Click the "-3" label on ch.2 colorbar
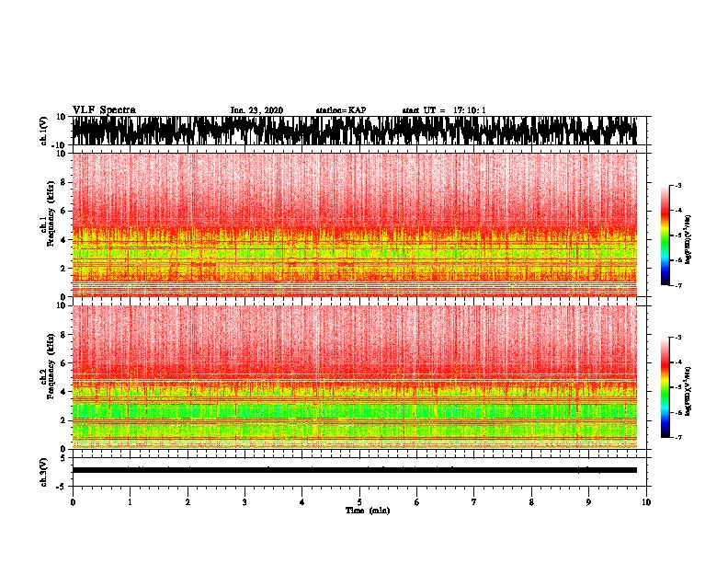Image resolution: width=728 pixels, height=563 pixels. point(678,338)
